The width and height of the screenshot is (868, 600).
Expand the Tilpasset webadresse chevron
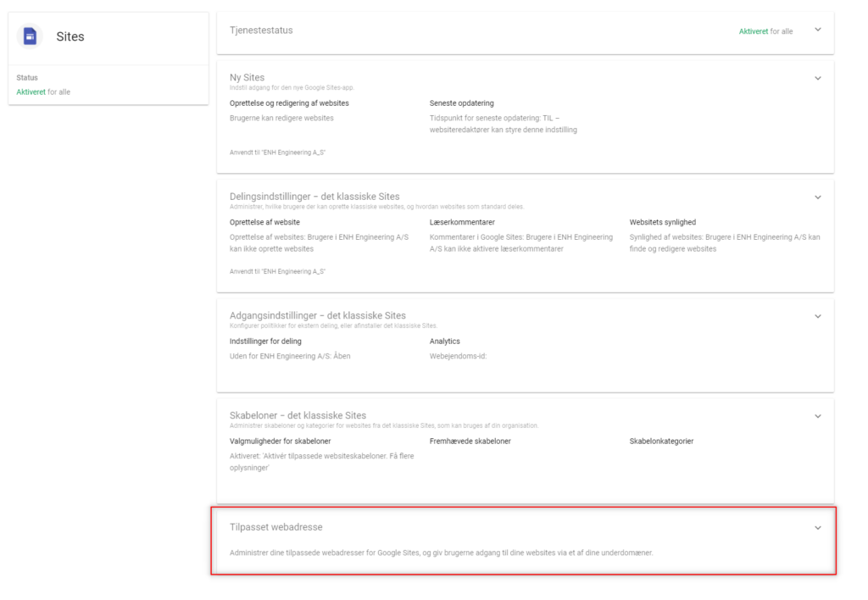pos(818,527)
